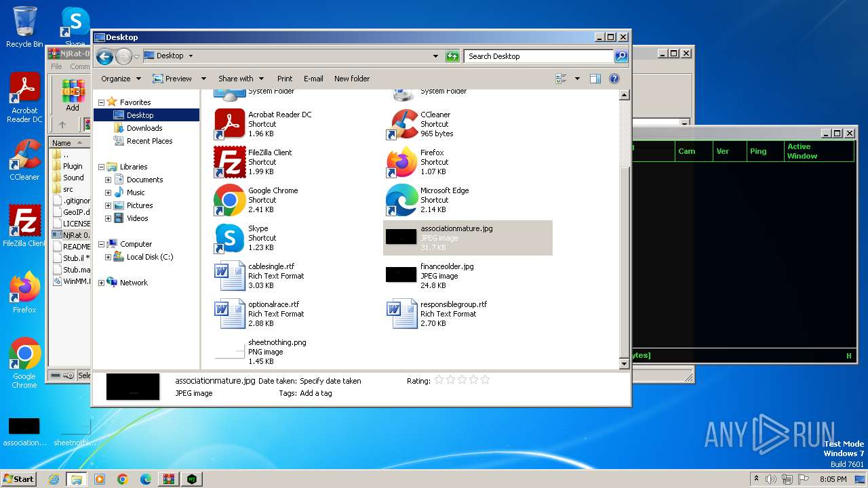Collapse Favorites tree section

[102, 102]
